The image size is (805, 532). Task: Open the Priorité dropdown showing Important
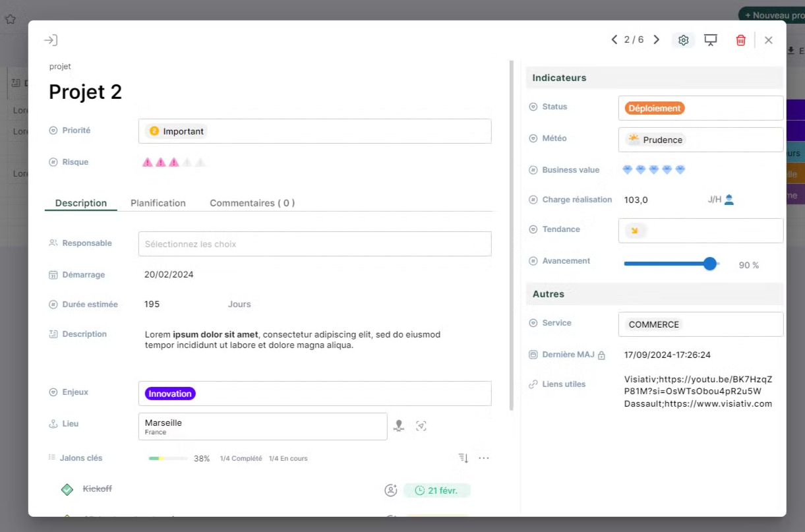[314, 131]
